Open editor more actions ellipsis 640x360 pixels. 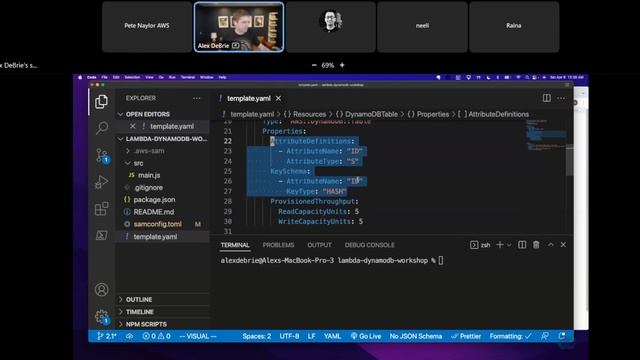tap(561, 98)
